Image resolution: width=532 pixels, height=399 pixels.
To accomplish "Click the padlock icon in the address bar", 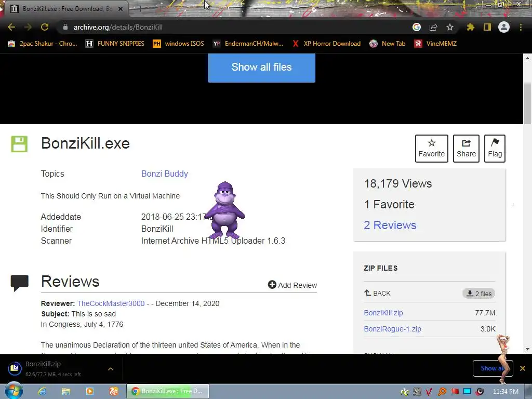I will [x=65, y=27].
